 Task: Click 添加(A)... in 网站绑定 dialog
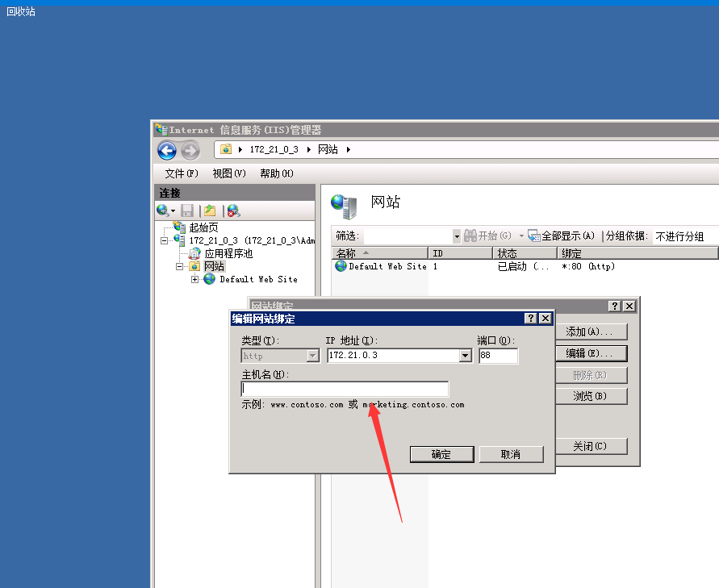[x=590, y=332]
